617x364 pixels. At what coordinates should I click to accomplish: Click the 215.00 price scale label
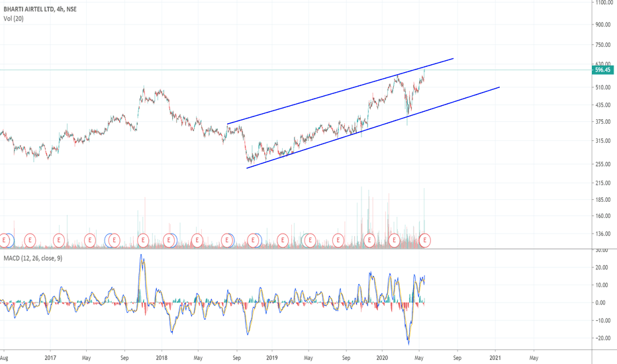point(603,183)
